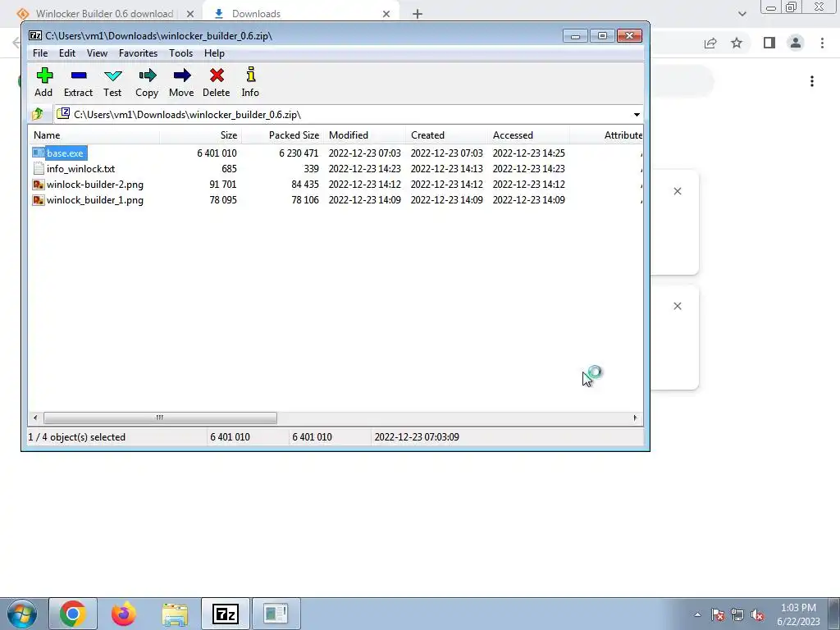Click scrollbar left arrow in 7-Zip

tap(35, 418)
